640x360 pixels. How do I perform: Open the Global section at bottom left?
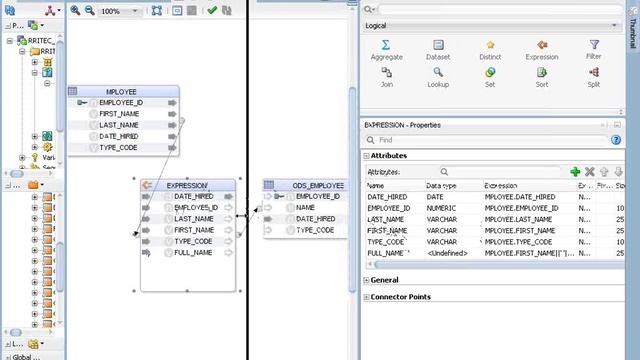click(x=25, y=357)
